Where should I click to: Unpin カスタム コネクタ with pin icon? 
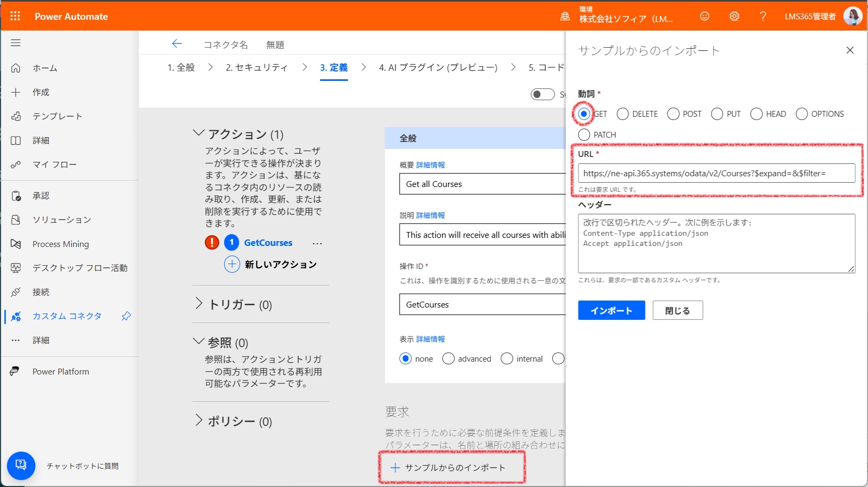(126, 316)
